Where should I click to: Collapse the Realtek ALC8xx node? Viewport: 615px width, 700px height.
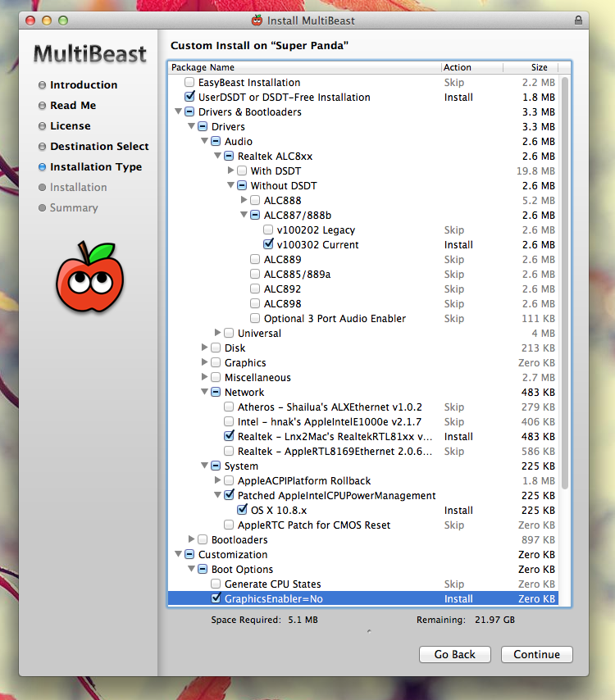[217, 156]
